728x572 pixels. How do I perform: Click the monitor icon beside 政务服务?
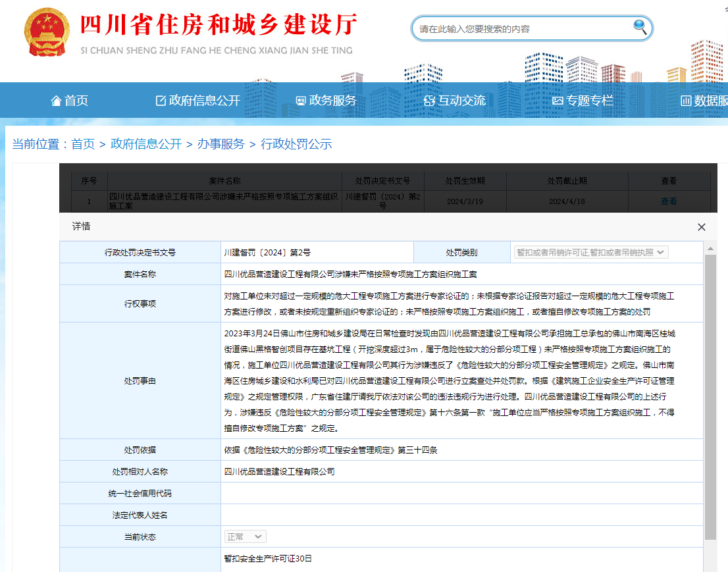click(301, 101)
